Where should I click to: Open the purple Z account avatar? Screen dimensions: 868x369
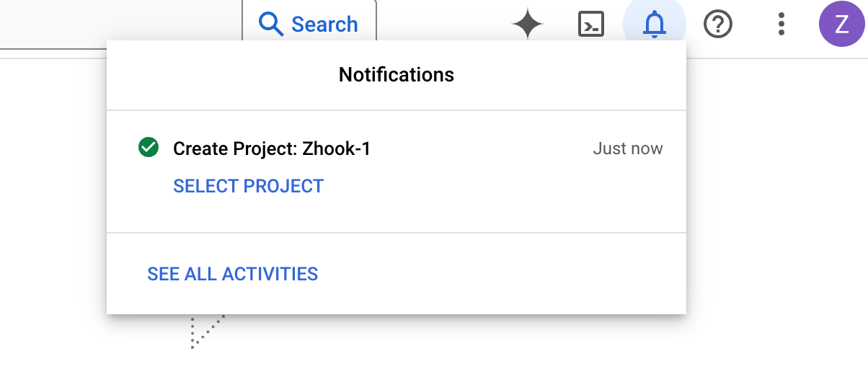(841, 25)
